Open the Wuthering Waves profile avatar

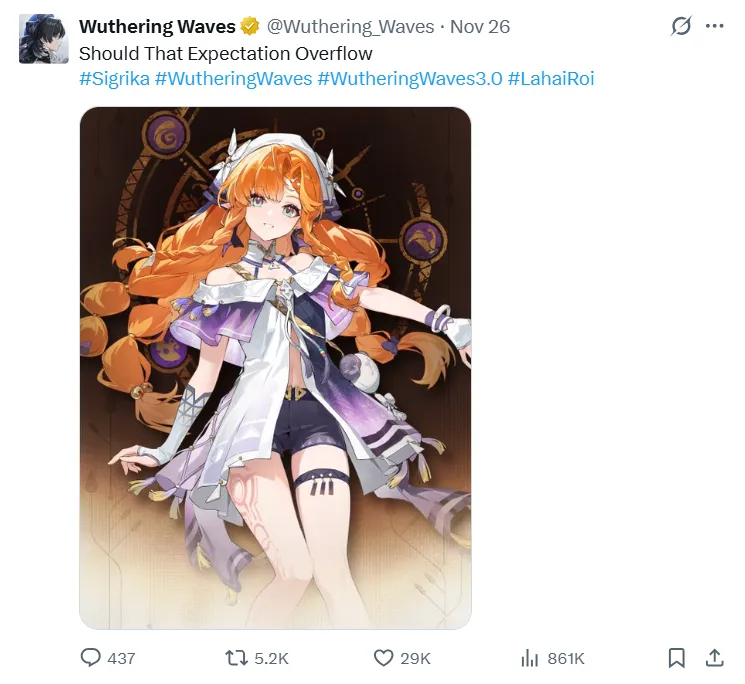(x=44, y=39)
